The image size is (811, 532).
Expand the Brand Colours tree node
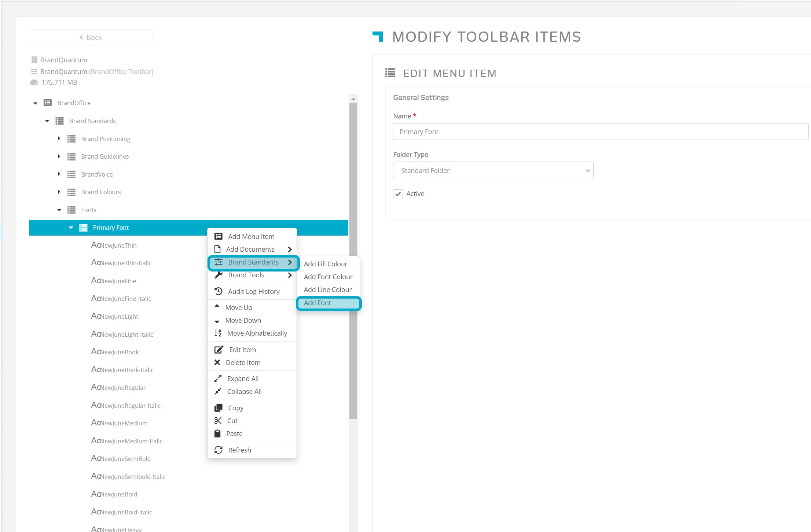pyautogui.click(x=59, y=192)
